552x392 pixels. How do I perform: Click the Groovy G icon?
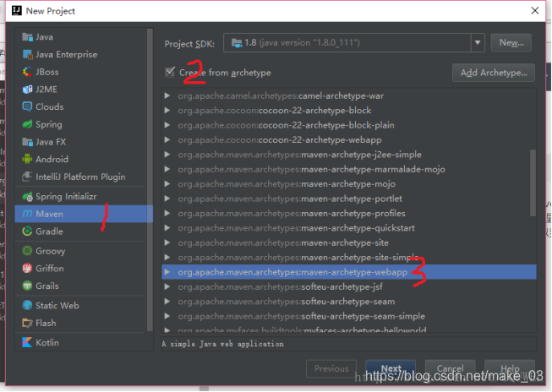[x=27, y=251]
